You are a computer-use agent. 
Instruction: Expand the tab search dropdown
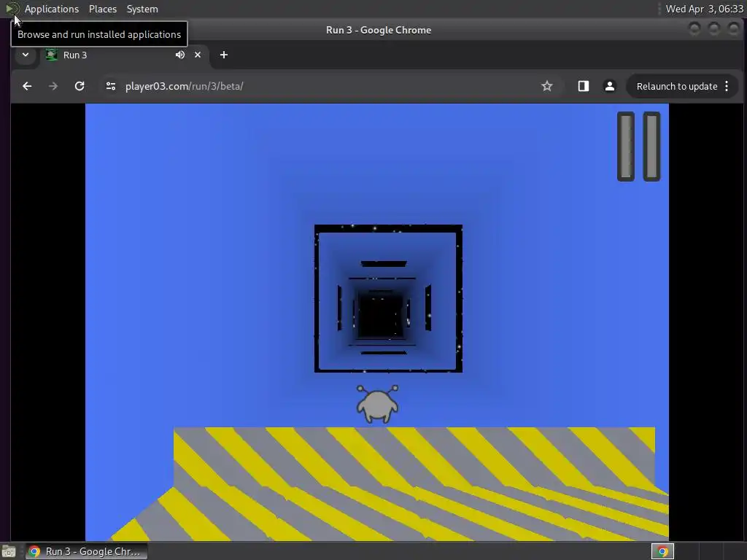pos(26,55)
